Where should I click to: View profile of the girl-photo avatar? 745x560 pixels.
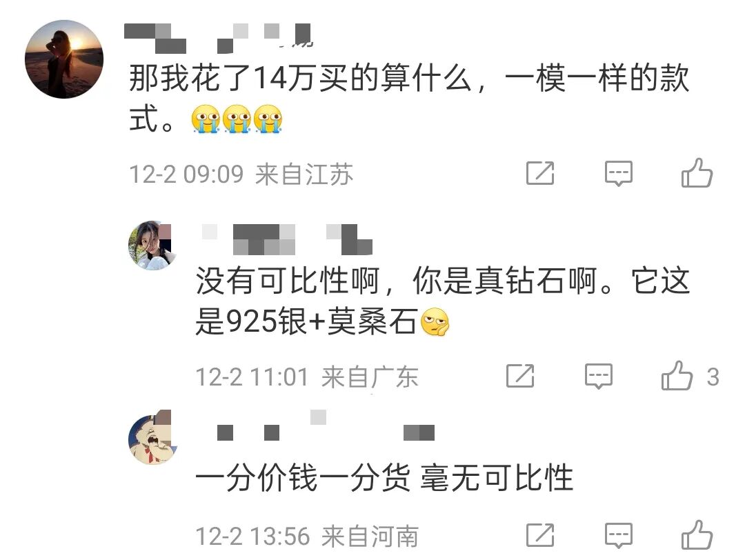click(152, 245)
